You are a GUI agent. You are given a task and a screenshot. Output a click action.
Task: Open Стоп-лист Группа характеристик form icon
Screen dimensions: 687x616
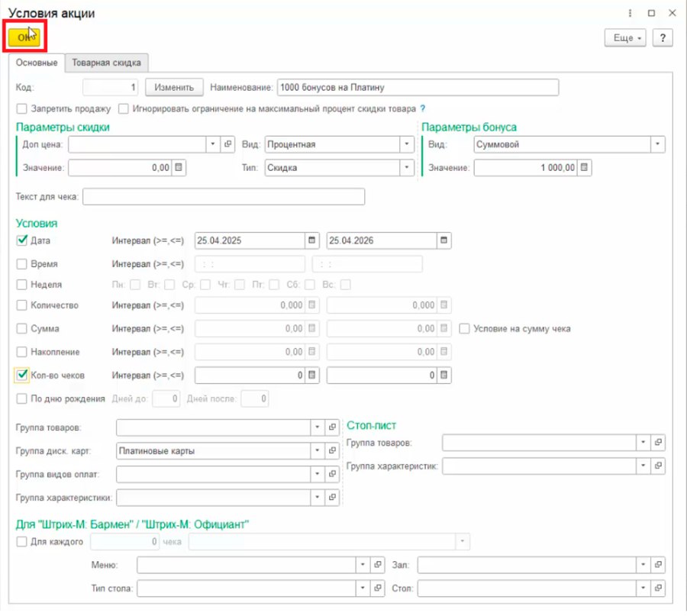pos(658,466)
